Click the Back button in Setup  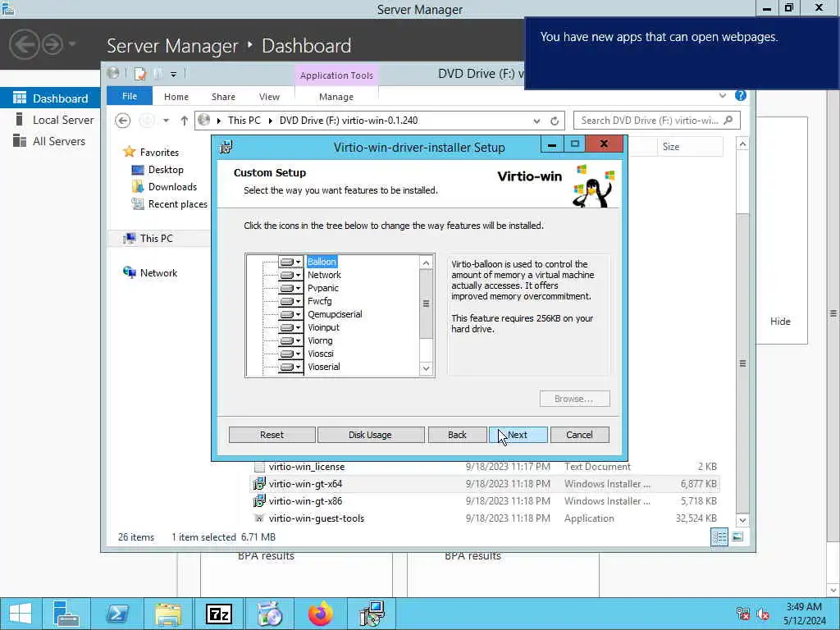(457, 435)
